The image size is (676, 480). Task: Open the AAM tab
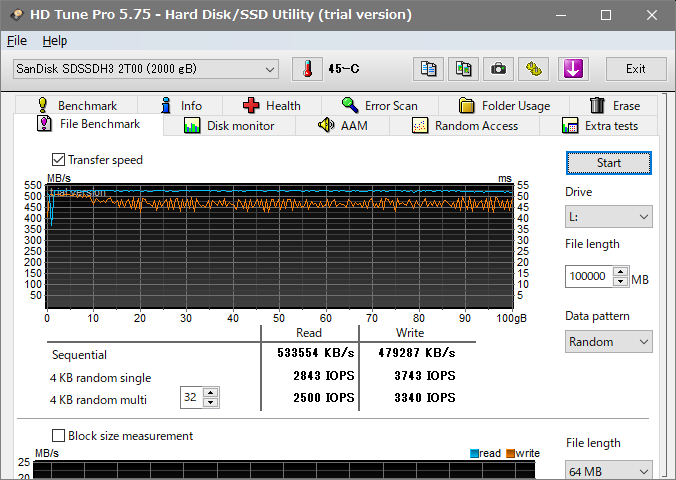(342, 126)
